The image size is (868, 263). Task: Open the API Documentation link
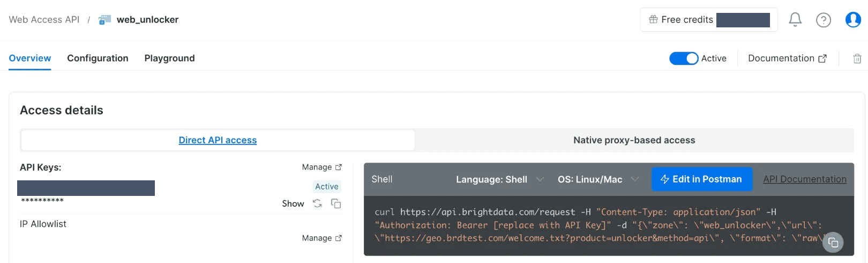(x=805, y=179)
